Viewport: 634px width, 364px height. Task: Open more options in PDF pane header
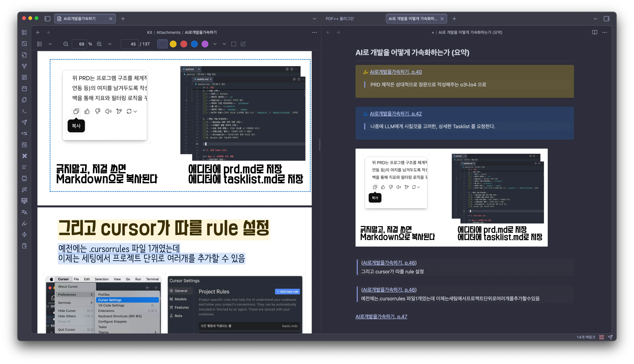[x=314, y=32]
